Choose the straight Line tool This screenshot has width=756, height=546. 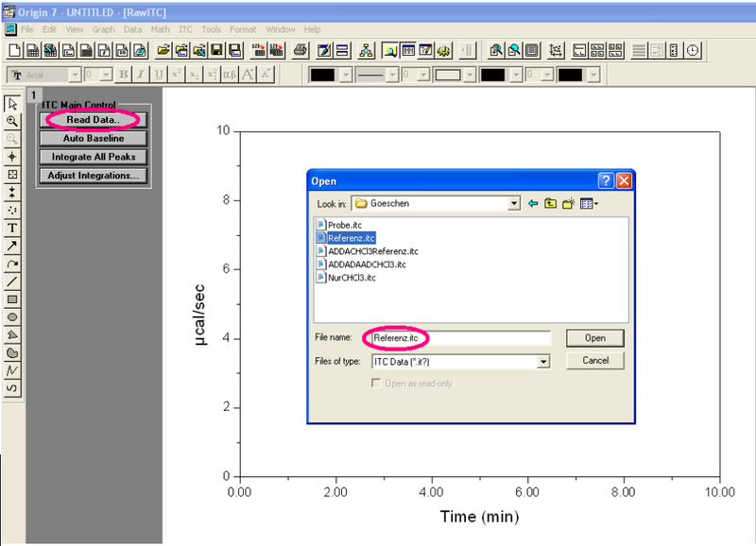[x=12, y=282]
